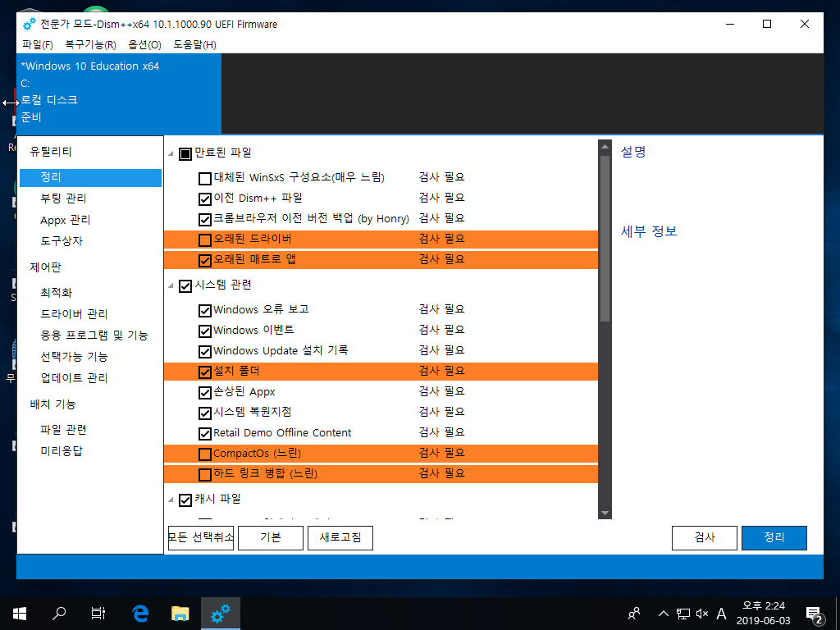Uncheck 손상된 Appx checkbox
This screenshot has height=630, width=840.
point(204,393)
